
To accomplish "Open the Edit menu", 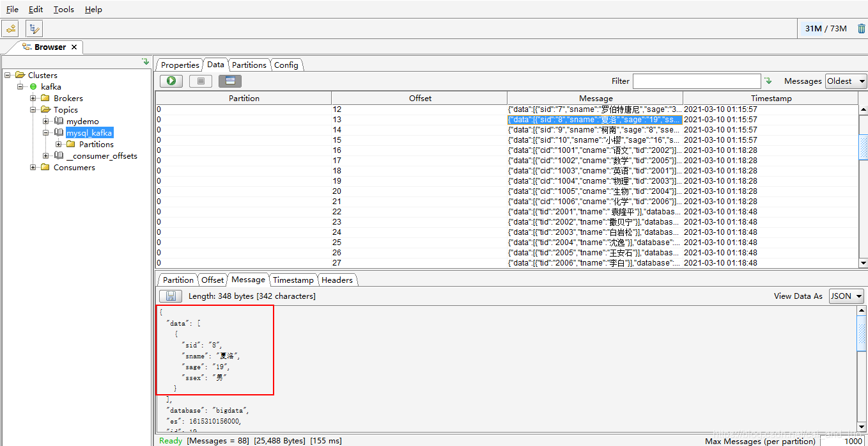I will [x=36, y=10].
